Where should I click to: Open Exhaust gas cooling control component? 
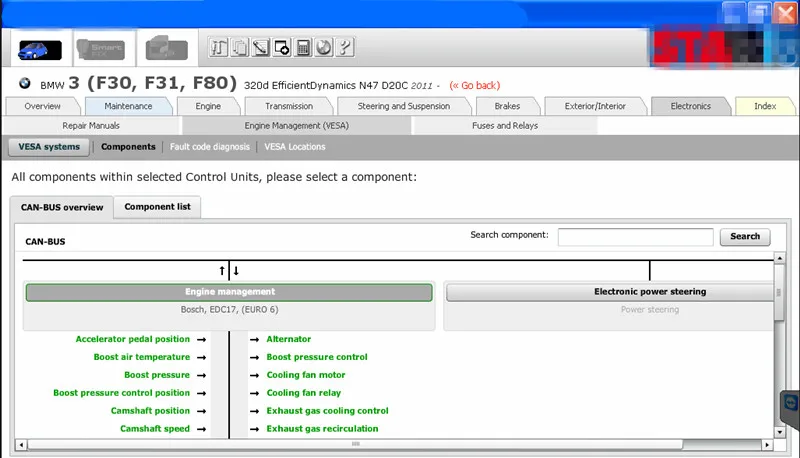pyautogui.click(x=327, y=411)
